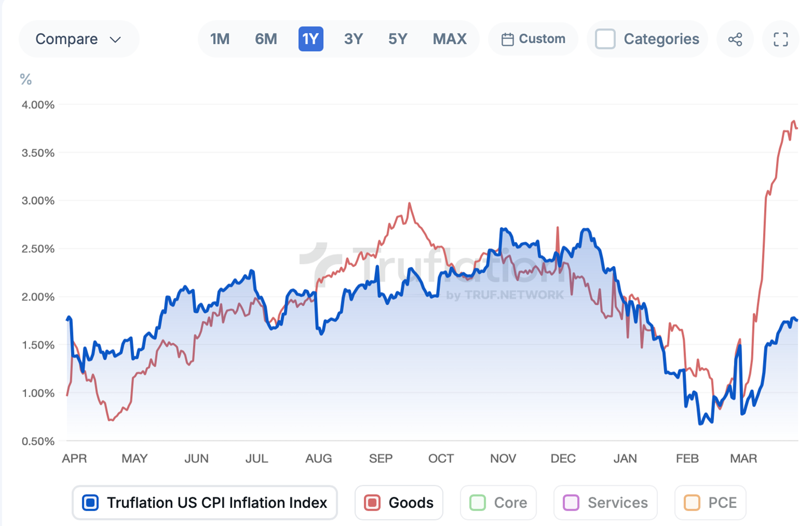
Task: Select the MAX time range
Action: [449, 39]
